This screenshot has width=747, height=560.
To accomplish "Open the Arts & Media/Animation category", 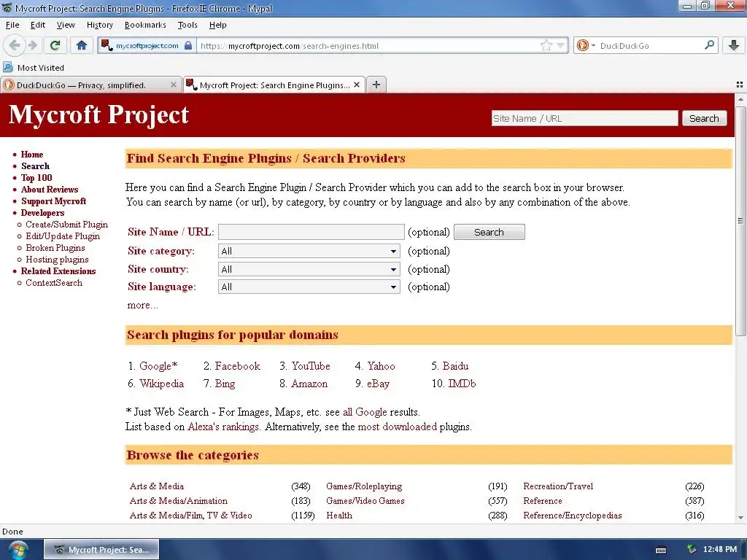I will pos(179,501).
